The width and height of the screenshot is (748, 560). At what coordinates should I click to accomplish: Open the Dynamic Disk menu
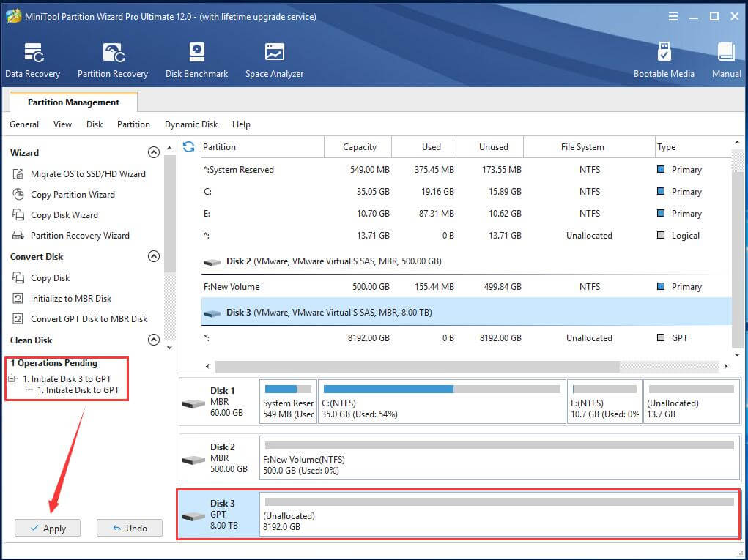(191, 124)
